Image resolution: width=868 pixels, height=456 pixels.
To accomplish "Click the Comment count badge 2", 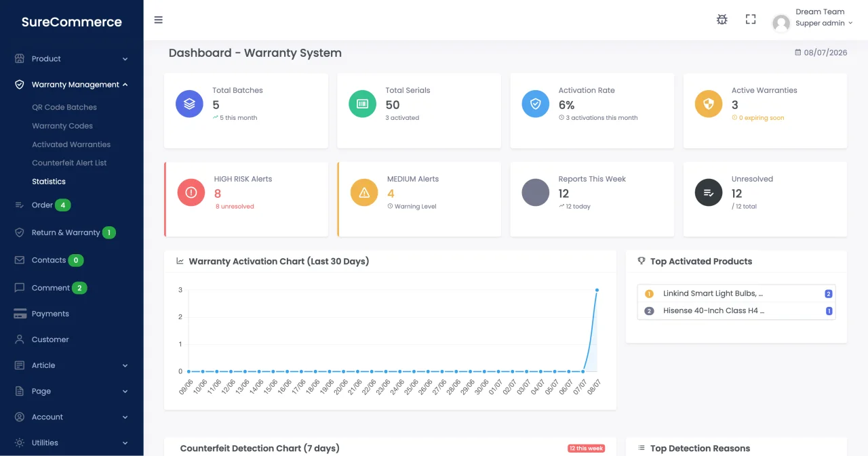I will coord(79,288).
